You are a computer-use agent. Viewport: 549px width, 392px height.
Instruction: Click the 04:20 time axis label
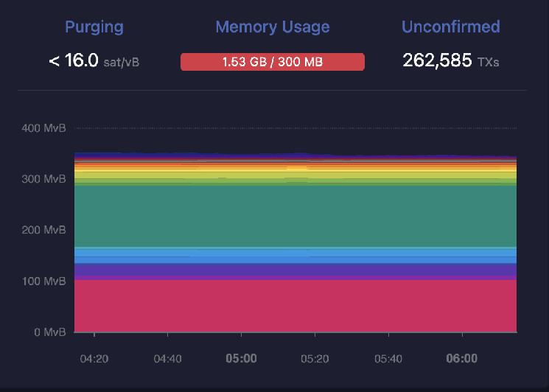pos(94,359)
